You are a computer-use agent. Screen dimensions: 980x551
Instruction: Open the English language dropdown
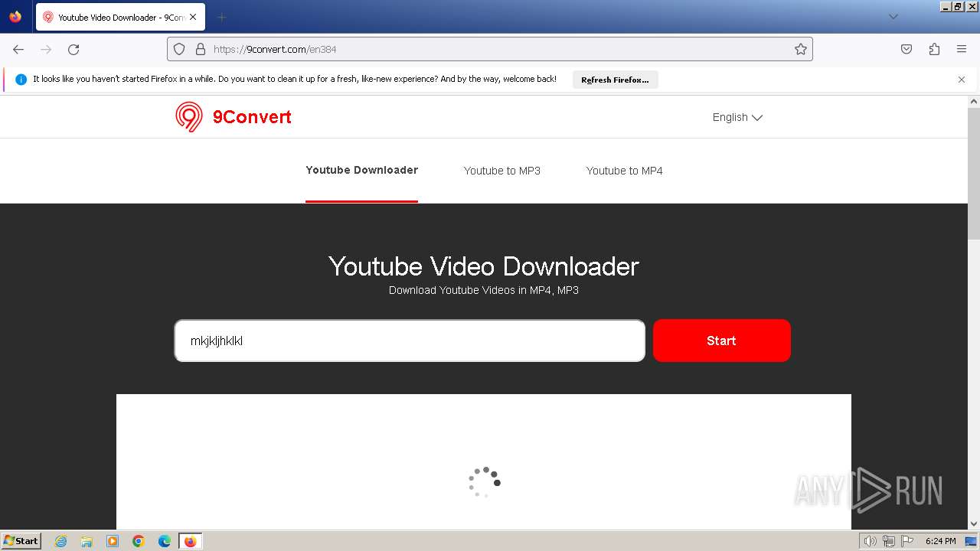tap(737, 117)
